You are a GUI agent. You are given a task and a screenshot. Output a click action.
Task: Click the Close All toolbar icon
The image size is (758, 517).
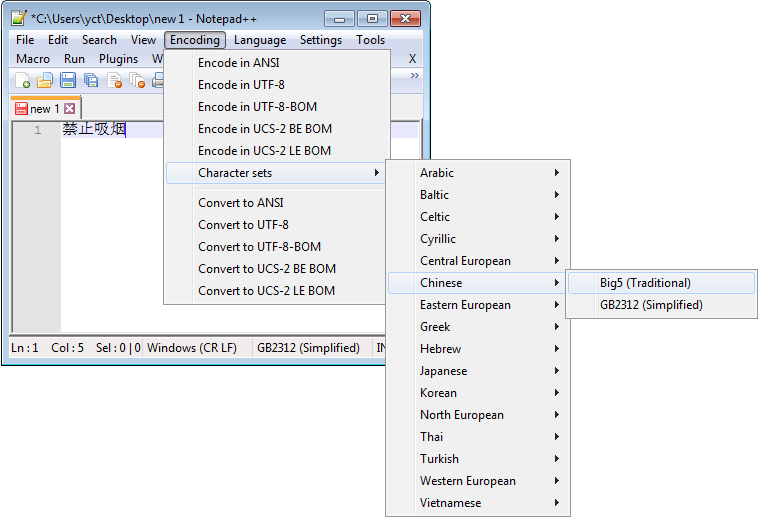point(138,81)
